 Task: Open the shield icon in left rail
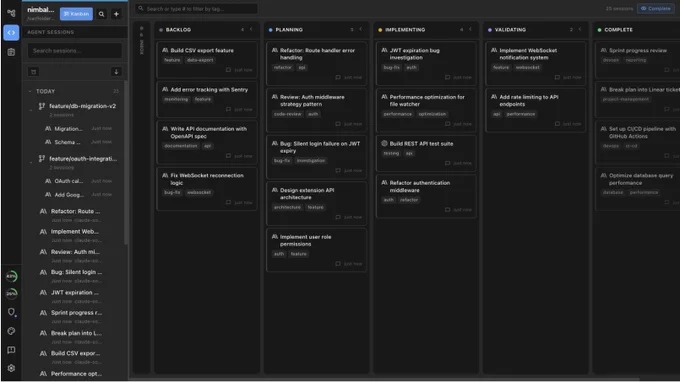coord(11,312)
